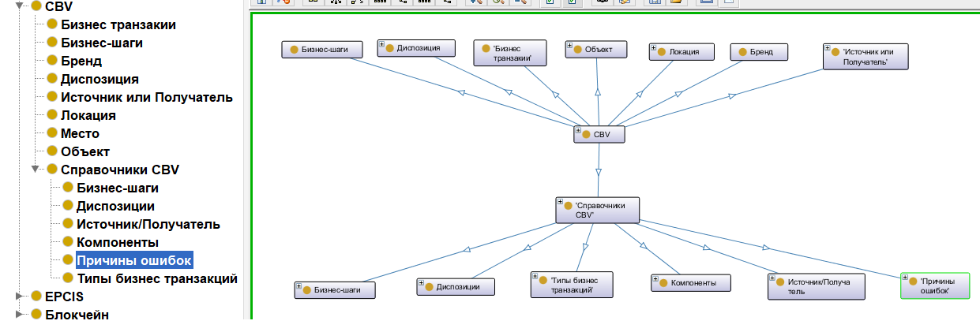The image size is (980, 332).
Task: Click the class icon on the CBV graph node
Action: 587,135
